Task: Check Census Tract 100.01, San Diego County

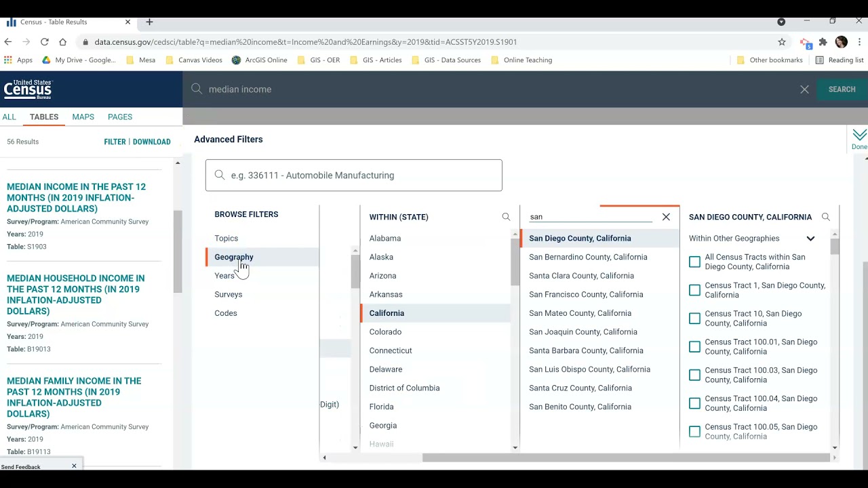Action: click(694, 347)
